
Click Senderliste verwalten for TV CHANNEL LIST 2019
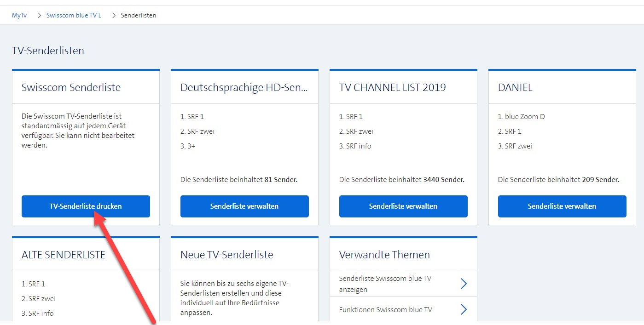pos(403,206)
